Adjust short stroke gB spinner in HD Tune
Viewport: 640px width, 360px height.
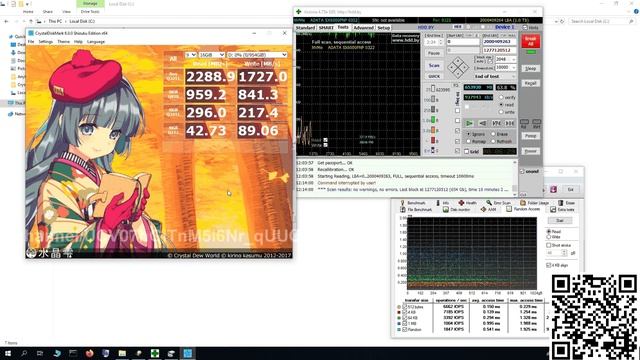[564, 253]
